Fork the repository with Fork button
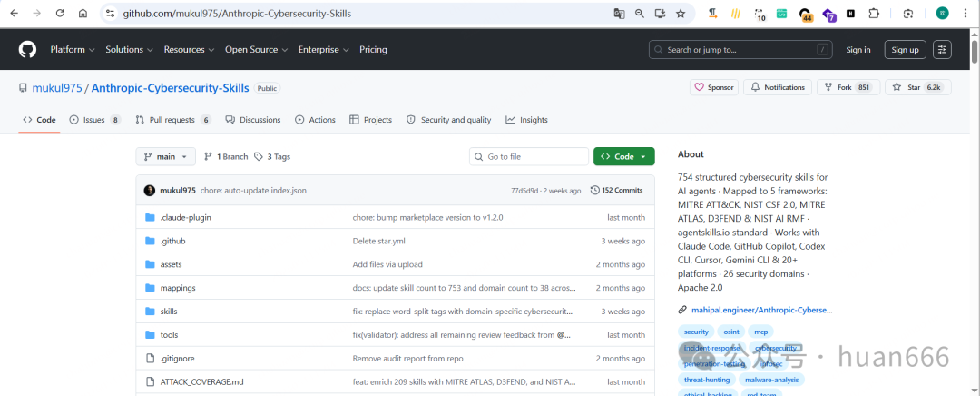The width and height of the screenshot is (980, 396). [x=848, y=87]
